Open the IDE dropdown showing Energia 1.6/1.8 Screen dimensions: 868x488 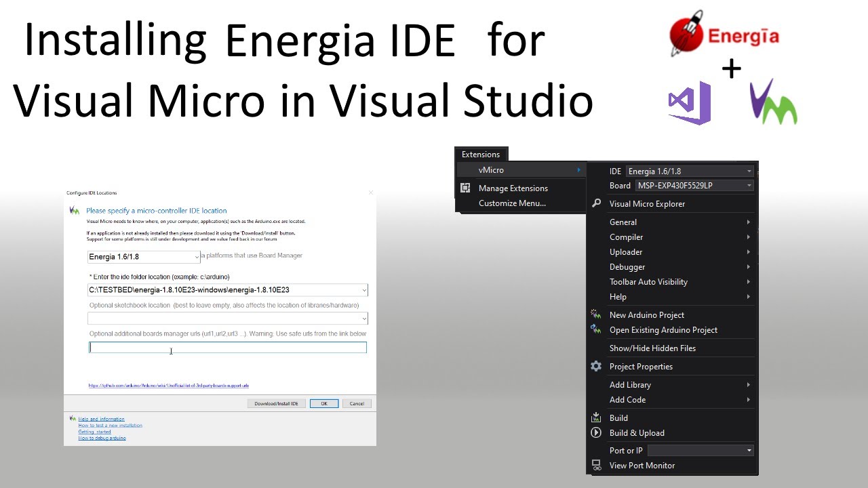point(690,171)
